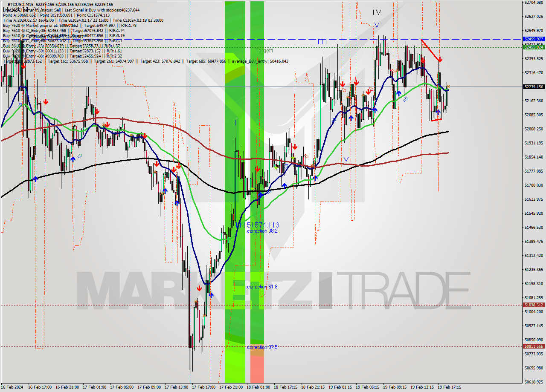Click the 52455.924 green price label

[533, 47]
